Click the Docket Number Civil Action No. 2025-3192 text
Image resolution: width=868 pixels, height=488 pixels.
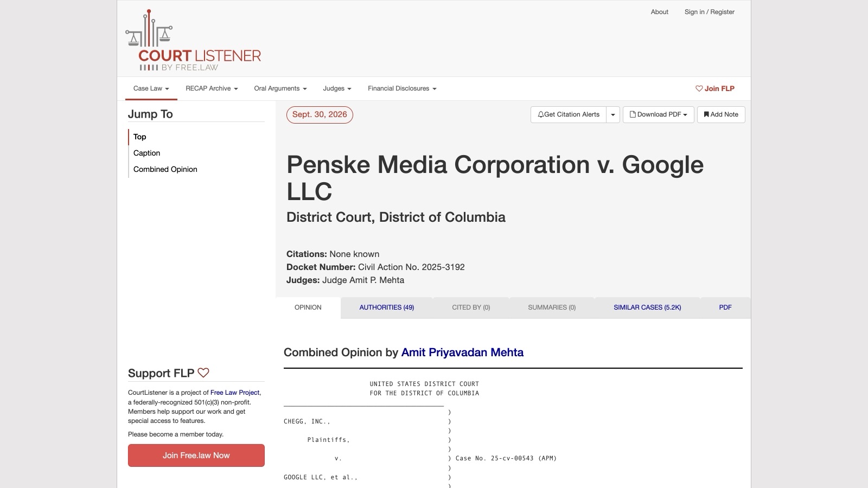click(x=375, y=267)
